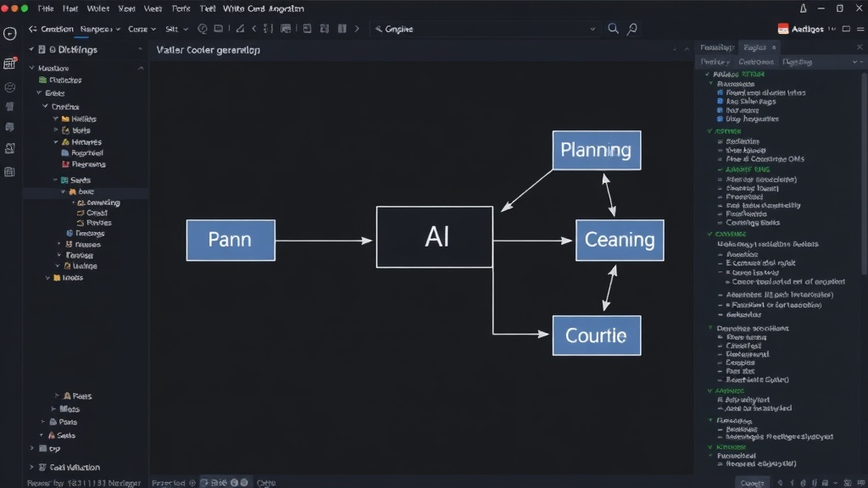This screenshot has height=488, width=868.
Task: Open the first menu bar item File
Action: 46,8
